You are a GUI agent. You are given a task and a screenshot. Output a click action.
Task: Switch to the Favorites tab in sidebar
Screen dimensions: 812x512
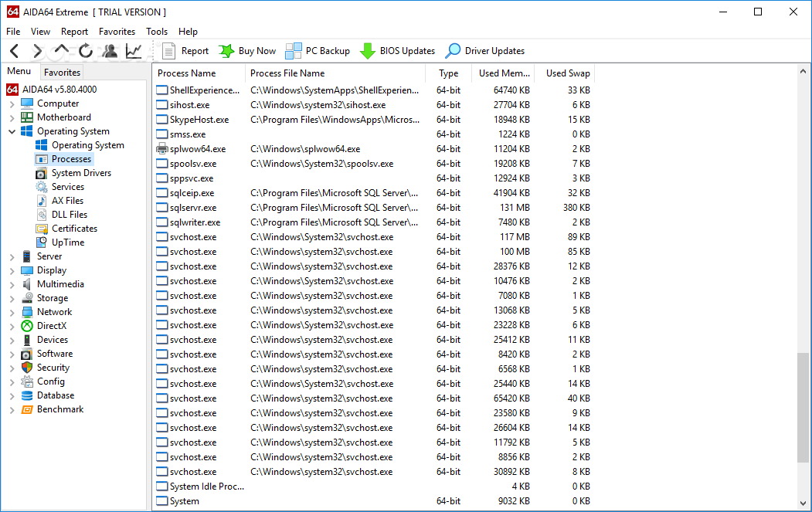click(x=62, y=73)
